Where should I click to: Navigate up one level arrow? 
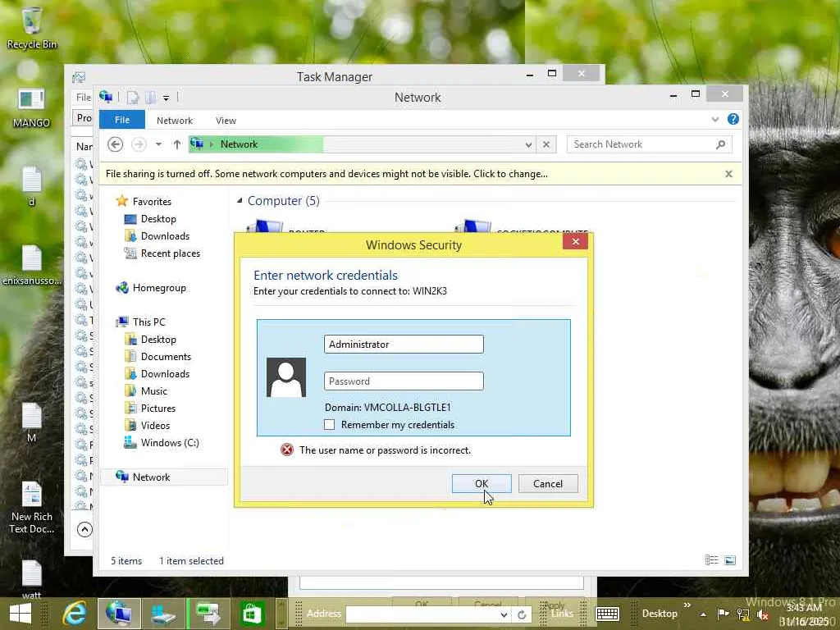[177, 144]
